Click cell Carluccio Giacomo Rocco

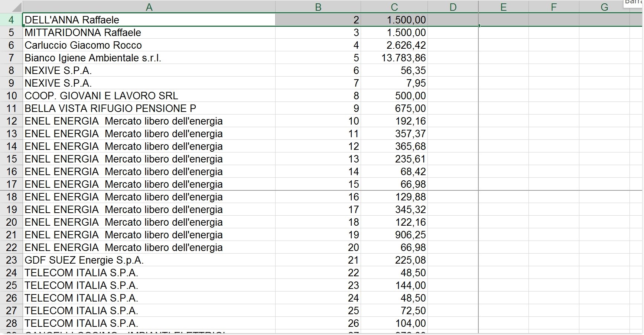click(x=149, y=45)
